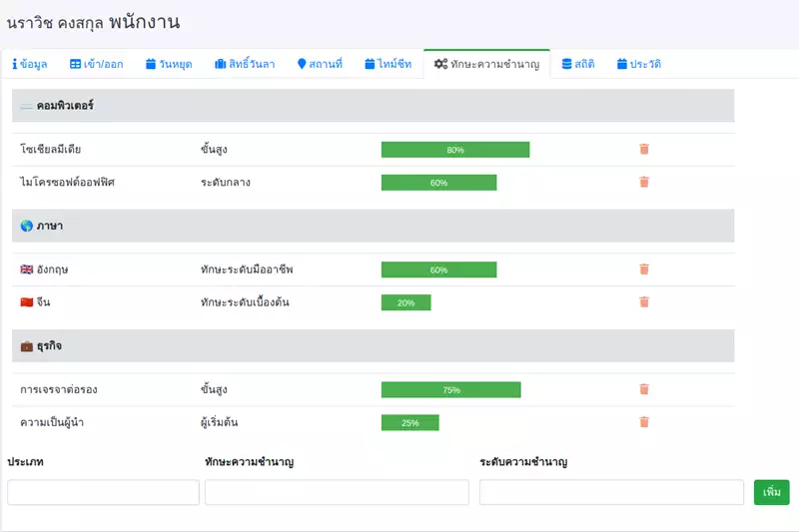This screenshot has height=532, width=799.
Task: Select the โซเชียลมีเดีย skill name
Action: click(51, 149)
